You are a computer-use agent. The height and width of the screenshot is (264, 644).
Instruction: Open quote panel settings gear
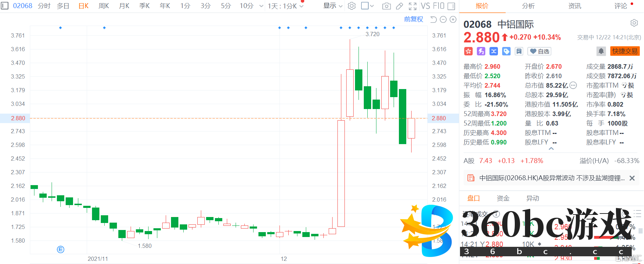click(x=634, y=23)
